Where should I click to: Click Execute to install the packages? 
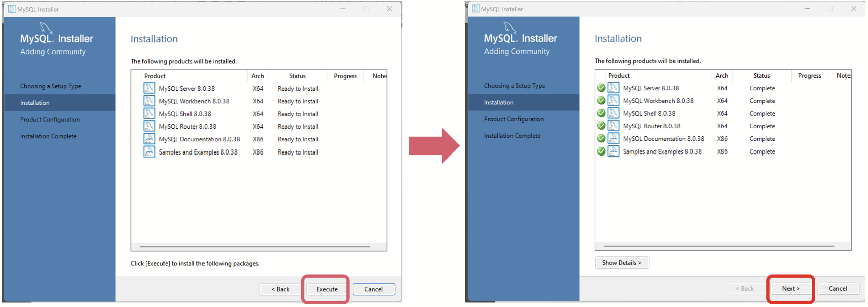pyautogui.click(x=327, y=289)
